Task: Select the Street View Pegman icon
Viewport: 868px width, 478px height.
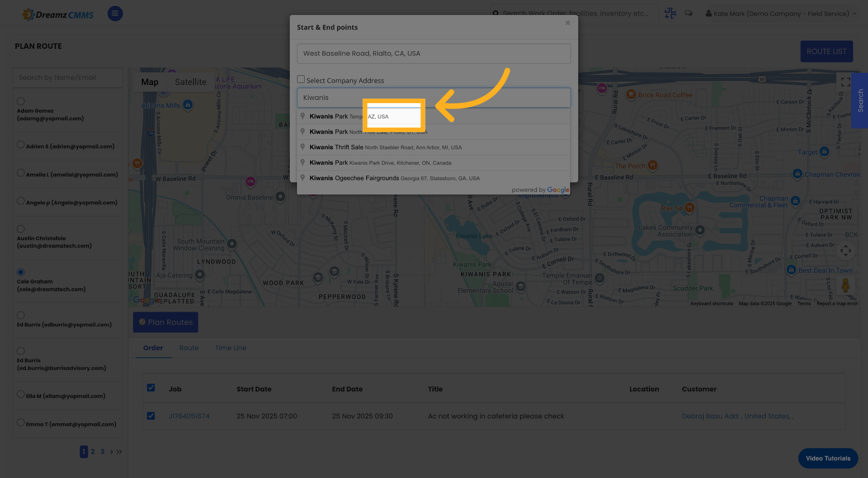Action: tap(846, 286)
